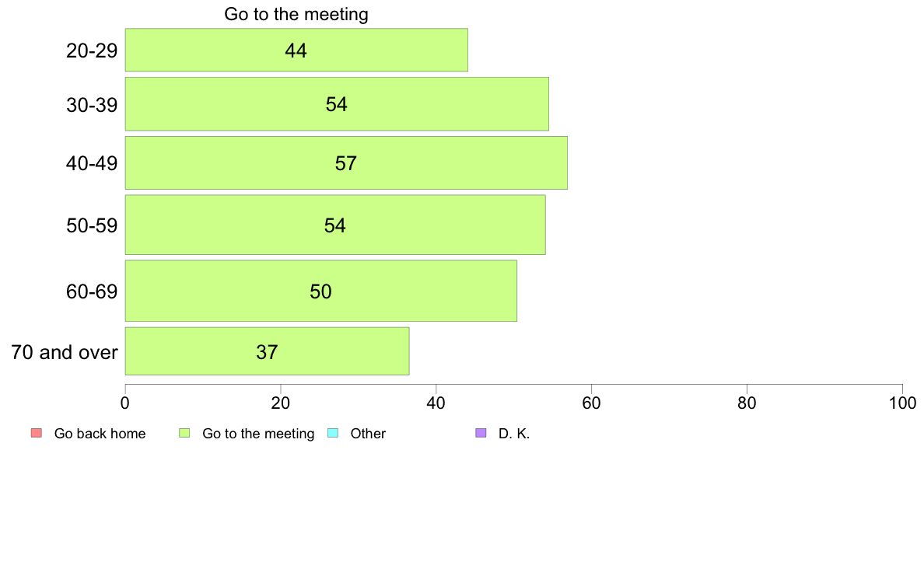The width and height of the screenshot is (924, 572).
Task: Click the chart title Go to the meeting
Action: [296, 14]
